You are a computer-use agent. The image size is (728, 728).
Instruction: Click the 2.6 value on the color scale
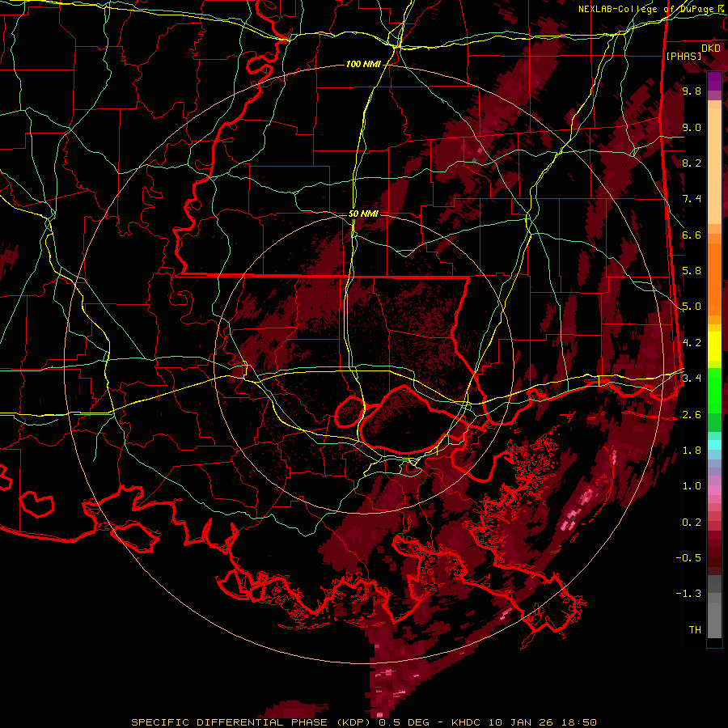pyautogui.click(x=692, y=415)
